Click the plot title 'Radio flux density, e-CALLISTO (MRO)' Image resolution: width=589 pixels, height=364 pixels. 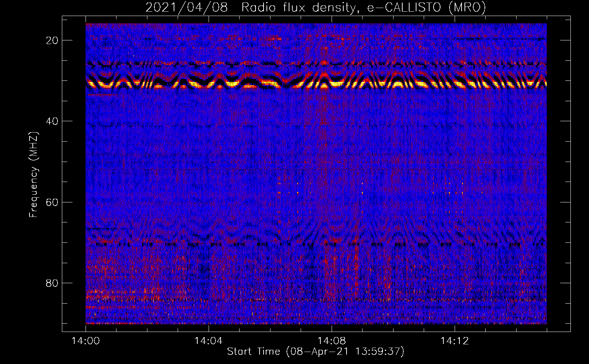pos(364,8)
